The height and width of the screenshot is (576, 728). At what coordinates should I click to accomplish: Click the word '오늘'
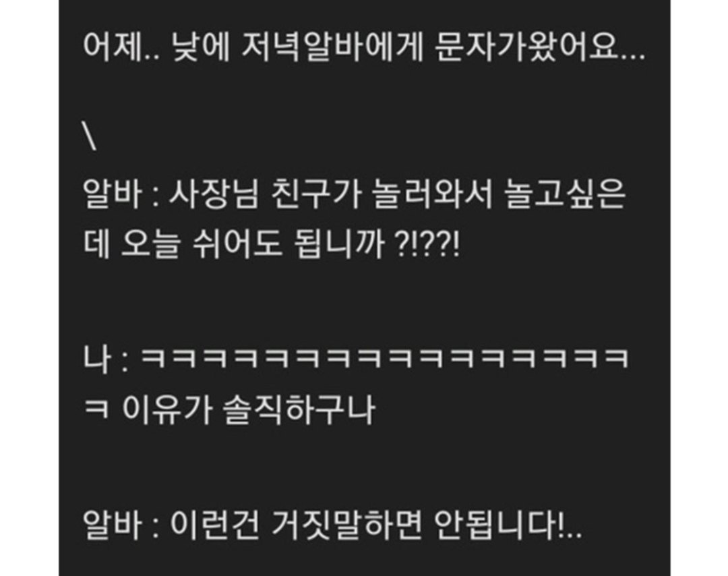point(150,243)
